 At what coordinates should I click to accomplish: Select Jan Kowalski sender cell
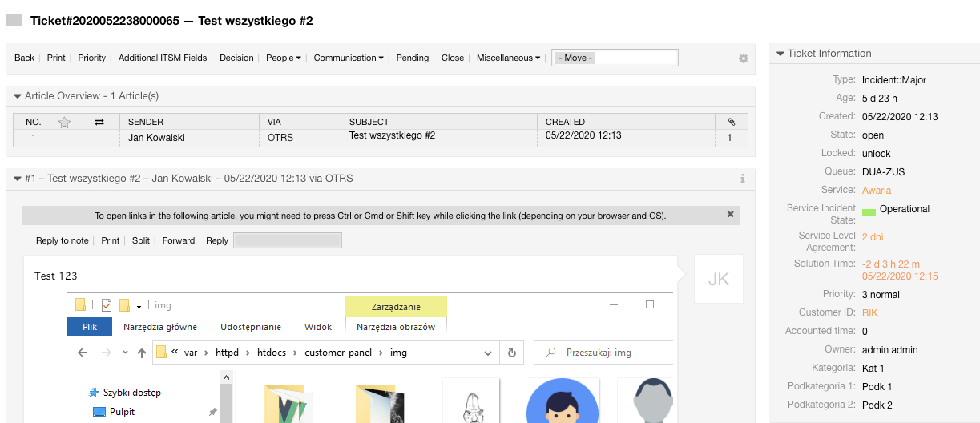click(x=157, y=138)
